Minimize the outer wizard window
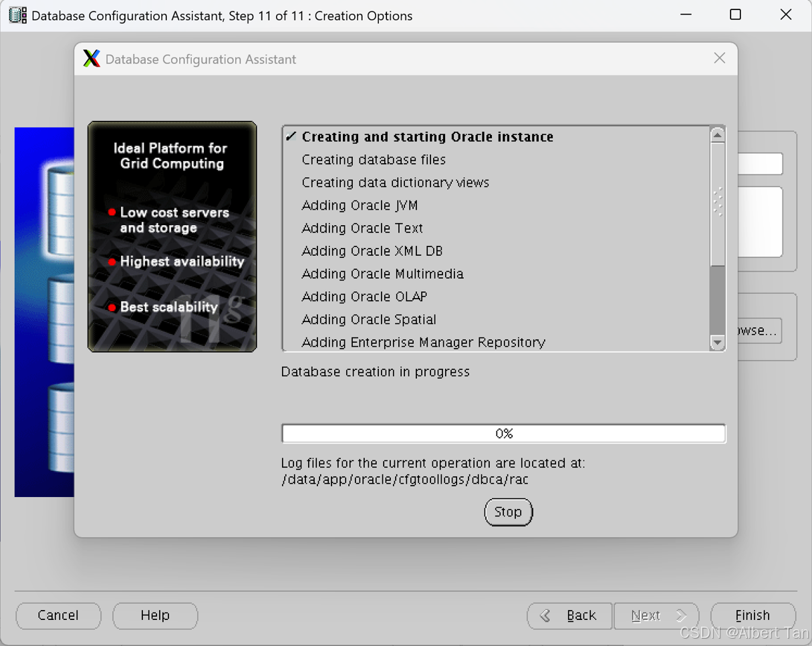This screenshot has height=646, width=812. coord(685,15)
